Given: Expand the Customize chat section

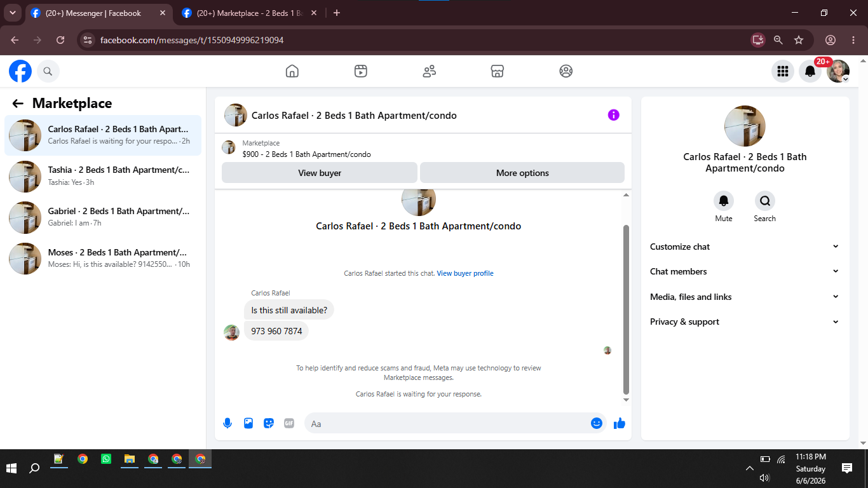Looking at the screenshot, I should coord(745,247).
